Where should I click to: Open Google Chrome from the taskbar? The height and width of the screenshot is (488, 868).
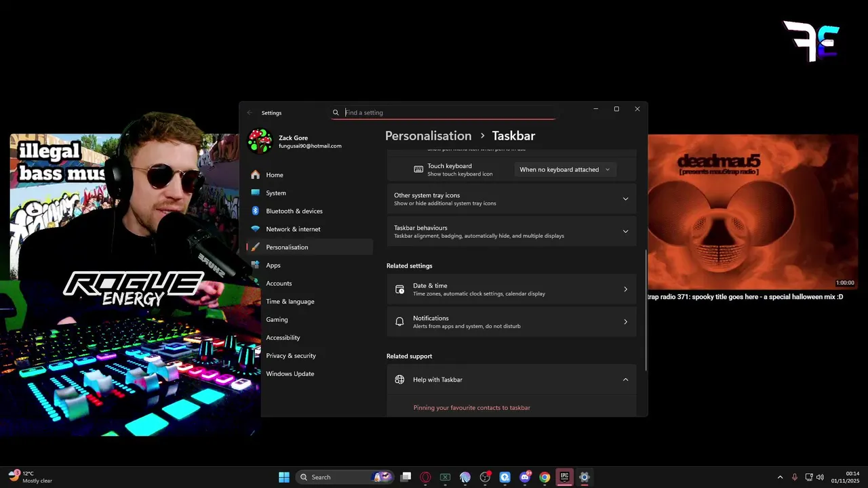(545, 477)
